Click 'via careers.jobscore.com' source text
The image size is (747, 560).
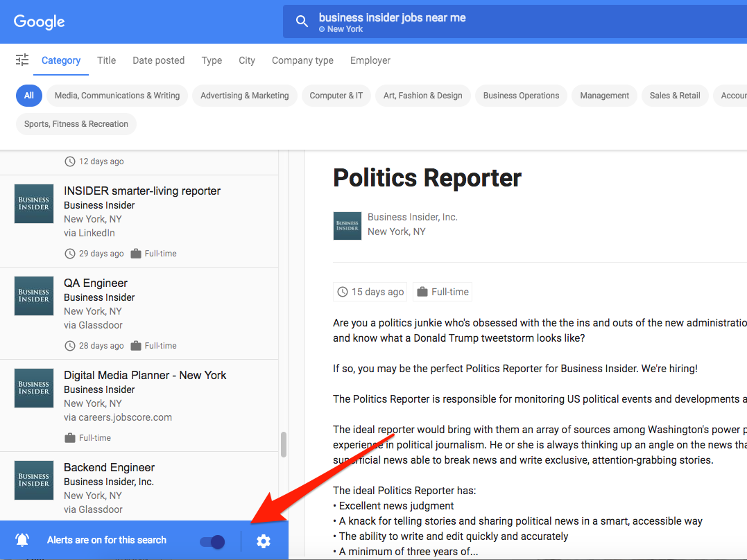tap(118, 417)
